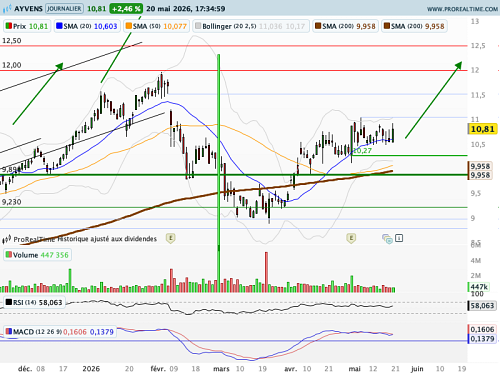Click the 58,063 RSI tag on the axis
Screen dimensions: 500x375
click(x=482, y=306)
